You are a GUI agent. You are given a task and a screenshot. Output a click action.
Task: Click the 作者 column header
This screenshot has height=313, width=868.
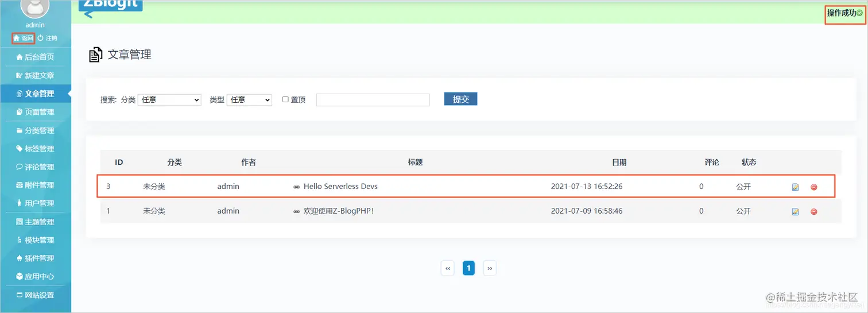249,163
